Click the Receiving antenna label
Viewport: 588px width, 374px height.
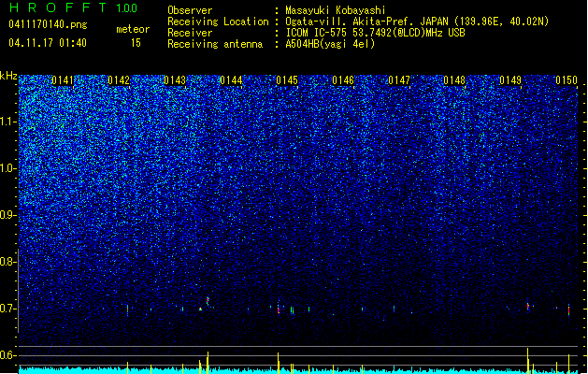point(215,44)
